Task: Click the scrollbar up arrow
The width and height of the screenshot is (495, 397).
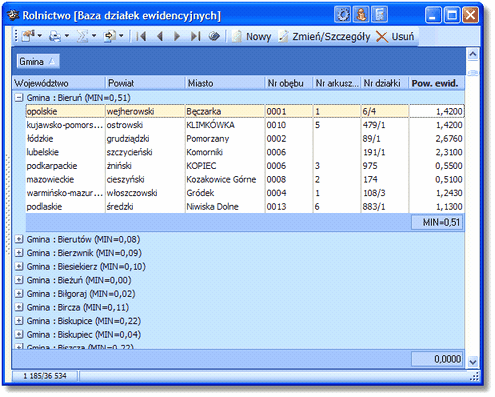Action: [x=473, y=54]
